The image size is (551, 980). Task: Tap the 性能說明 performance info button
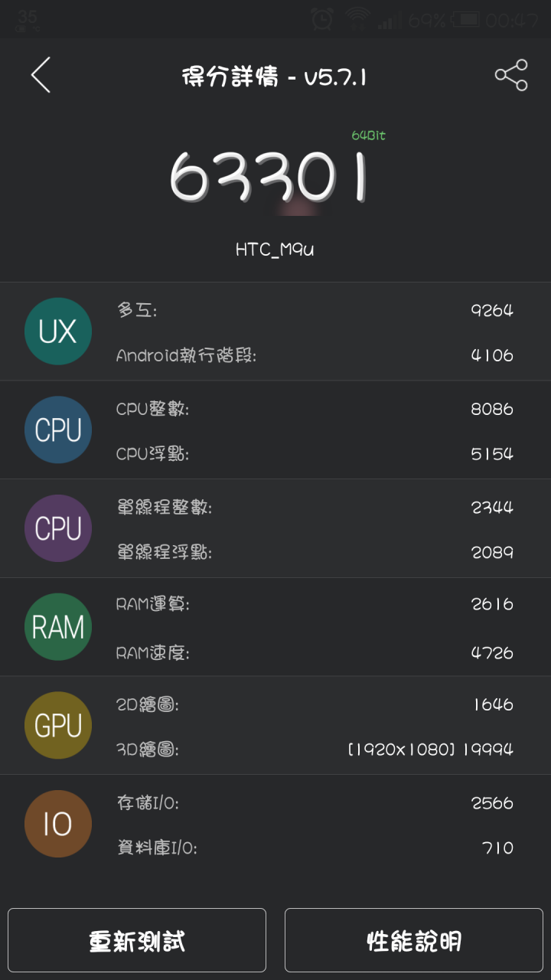[414, 940]
